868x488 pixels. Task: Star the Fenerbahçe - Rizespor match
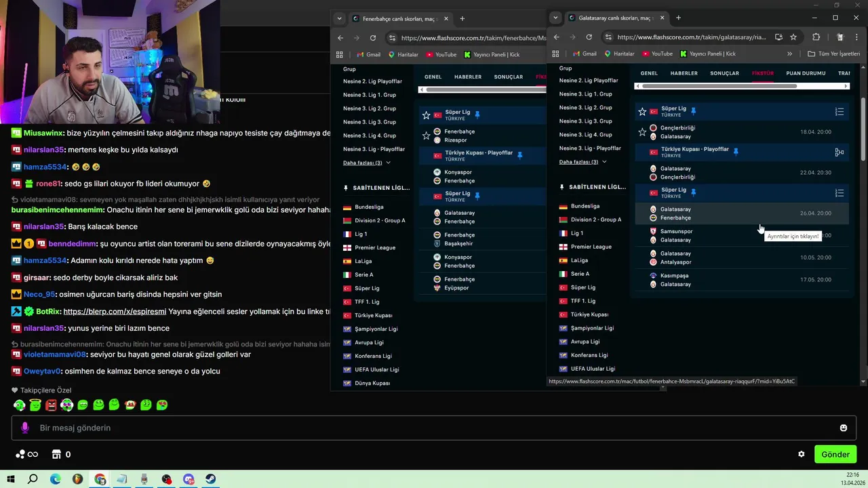426,136
